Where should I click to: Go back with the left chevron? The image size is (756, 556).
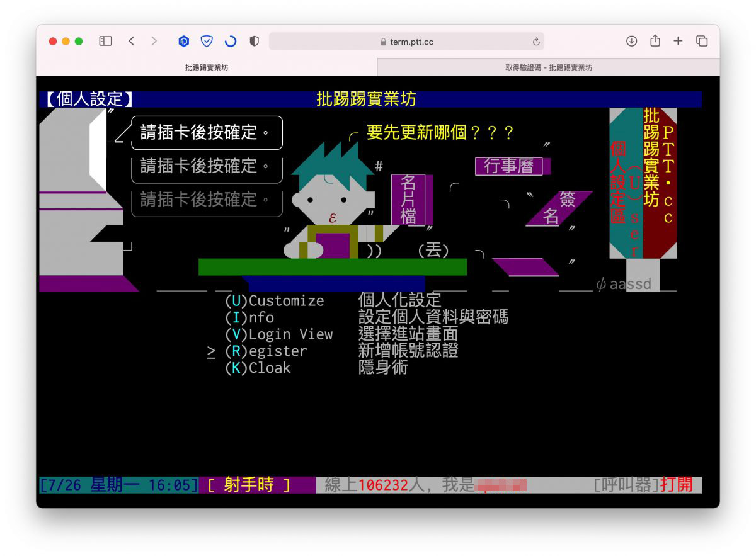click(x=131, y=41)
